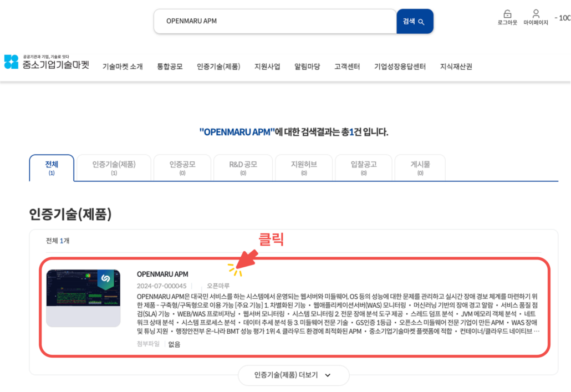Viewport: 571px width, 392px height.
Task: Switch to the 전체 tab
Action: point(51,167)
